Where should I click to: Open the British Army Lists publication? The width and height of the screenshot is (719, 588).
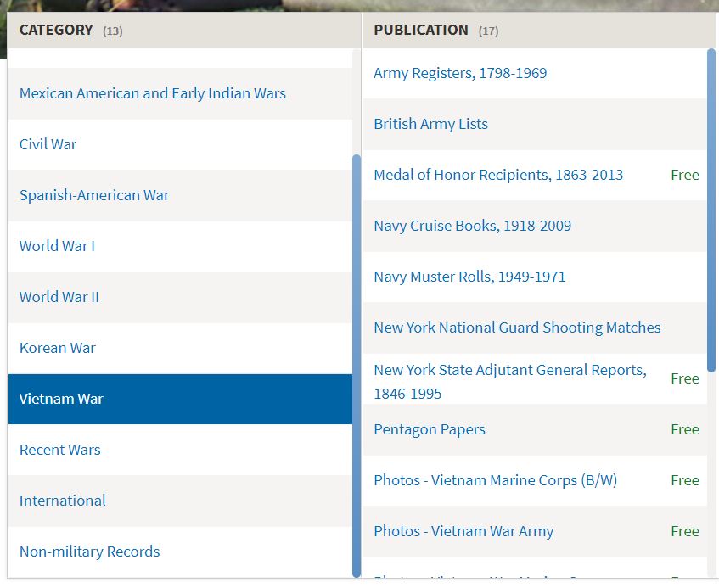430,124
